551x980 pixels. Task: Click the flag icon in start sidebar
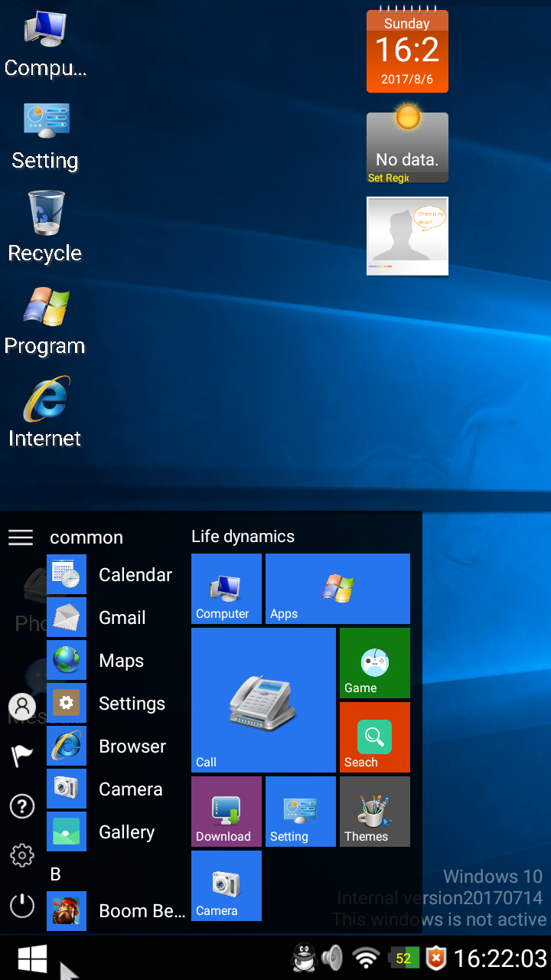point(22,756)
